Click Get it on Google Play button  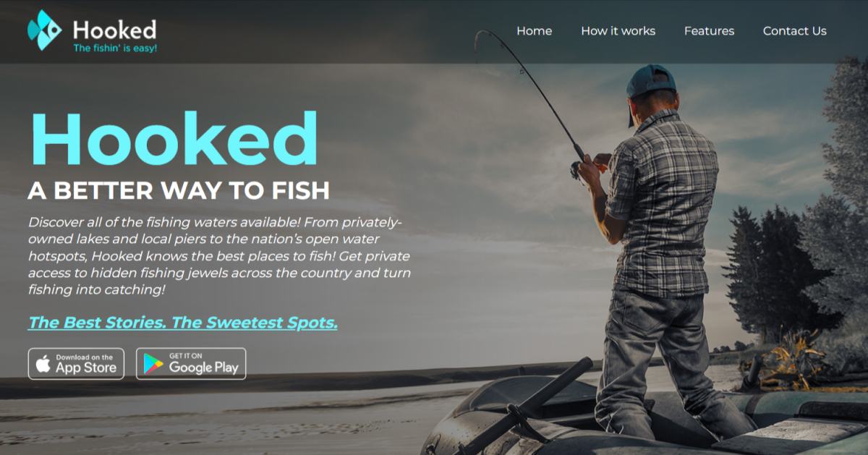pos(191,364)
